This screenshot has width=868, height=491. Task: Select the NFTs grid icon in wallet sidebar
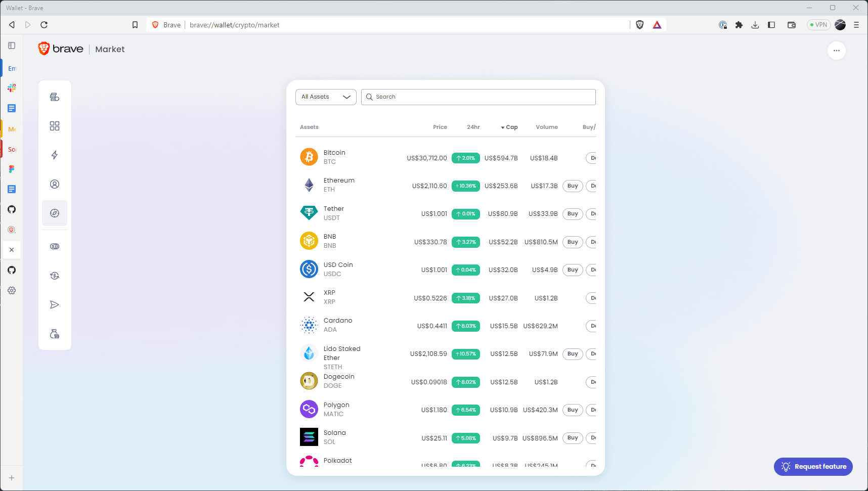click(55, 126)
